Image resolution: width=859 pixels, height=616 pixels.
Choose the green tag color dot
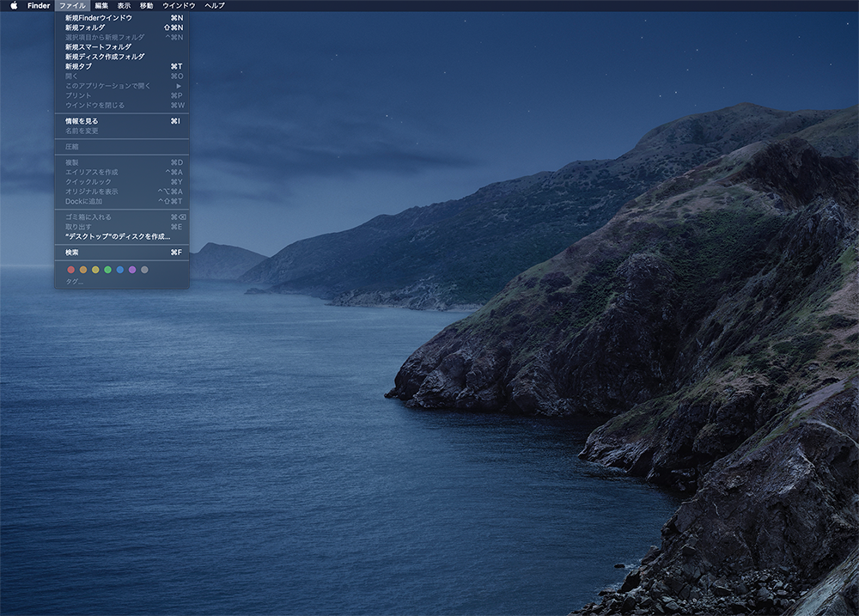[107, 270]
